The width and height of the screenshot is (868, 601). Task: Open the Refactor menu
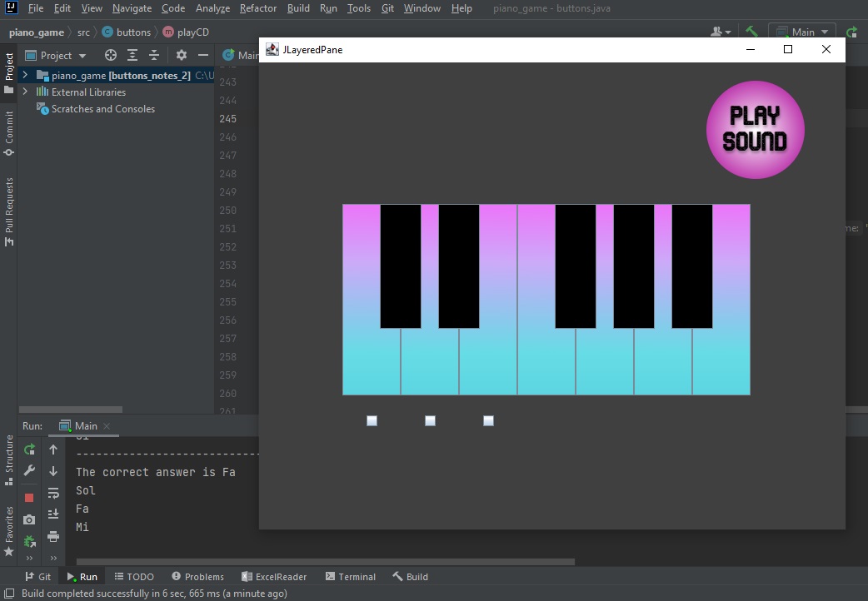click(257, 8)
